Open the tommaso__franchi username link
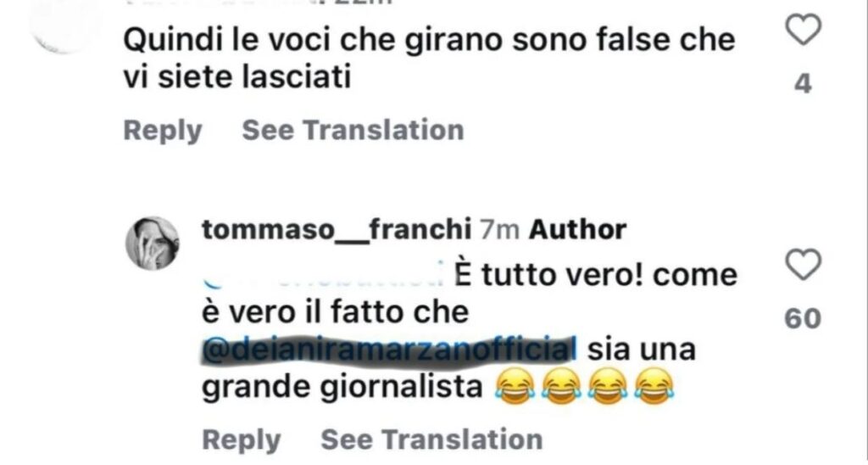Viewport: 868px width, 465px height. click(x=337, y=229)
